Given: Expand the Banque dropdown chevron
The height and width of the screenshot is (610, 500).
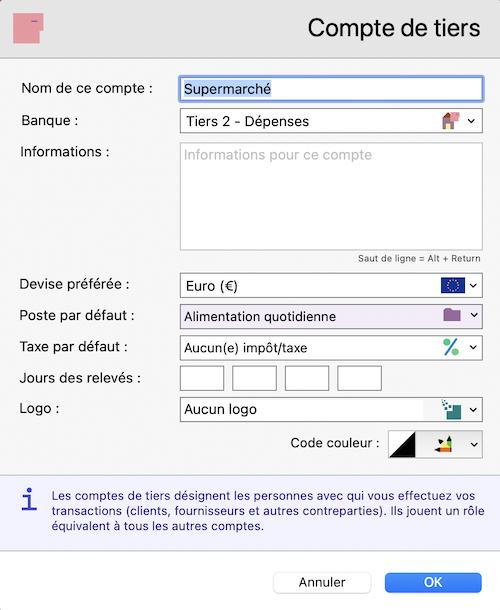Looking at the screenshot, I should point(471,121).
